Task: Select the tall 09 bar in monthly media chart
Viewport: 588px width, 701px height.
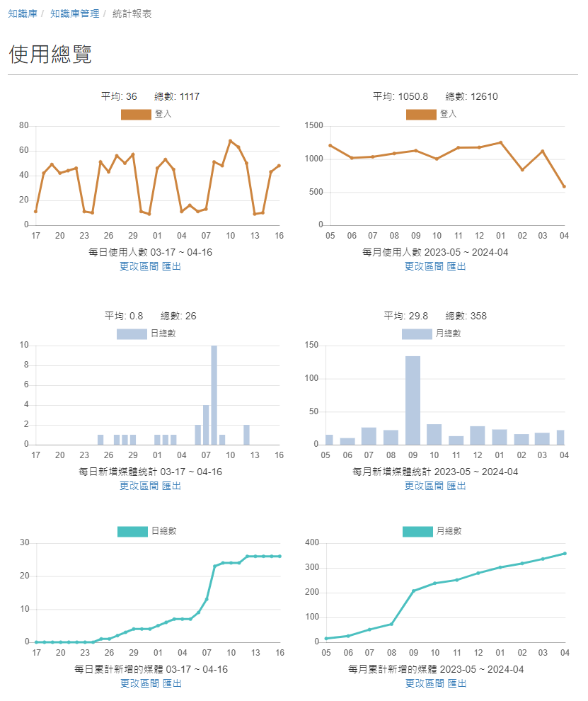Action: (x=413, y=400)
